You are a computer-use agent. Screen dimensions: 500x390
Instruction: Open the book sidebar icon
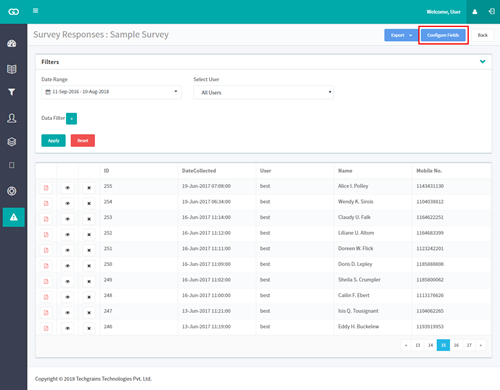[12, 69]
